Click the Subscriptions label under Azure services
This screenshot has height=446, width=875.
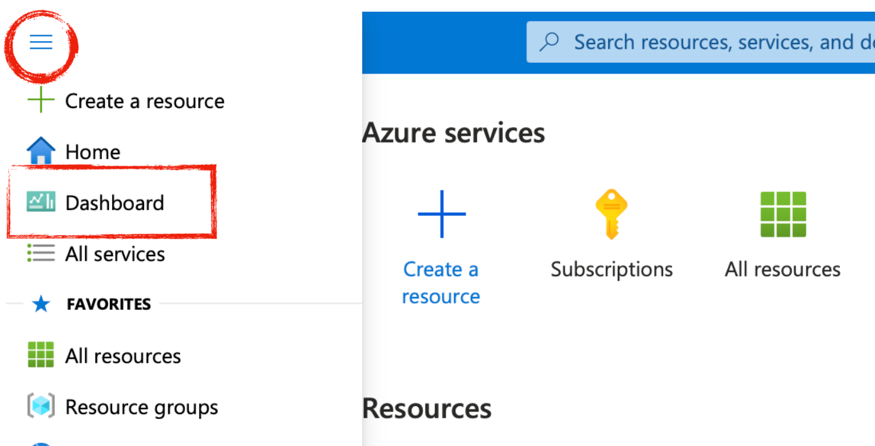611,270
